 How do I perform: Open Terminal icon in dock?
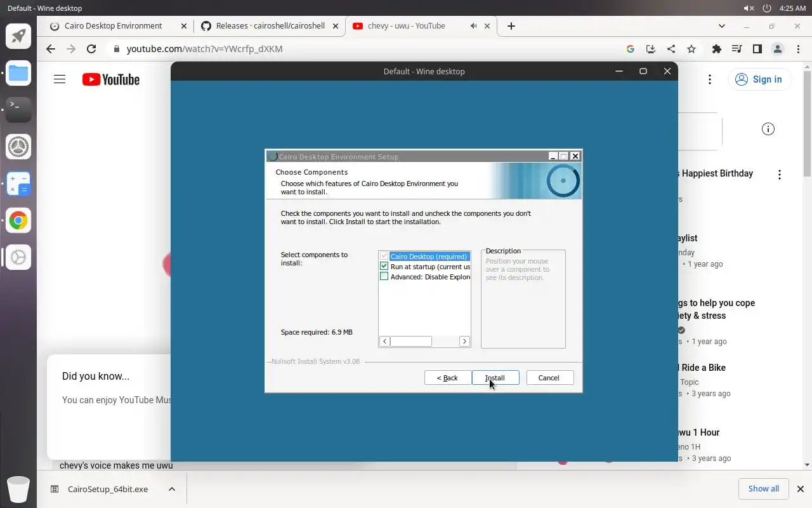point(18,110)
